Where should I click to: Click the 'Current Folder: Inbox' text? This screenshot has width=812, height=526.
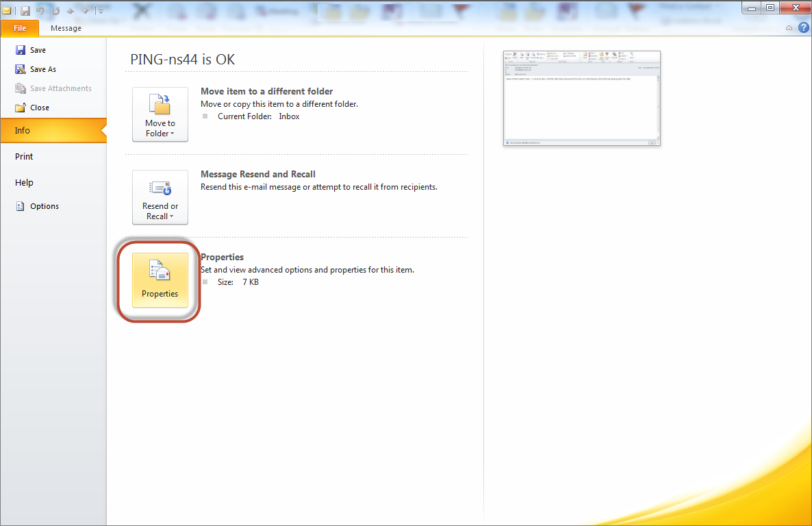258,116
